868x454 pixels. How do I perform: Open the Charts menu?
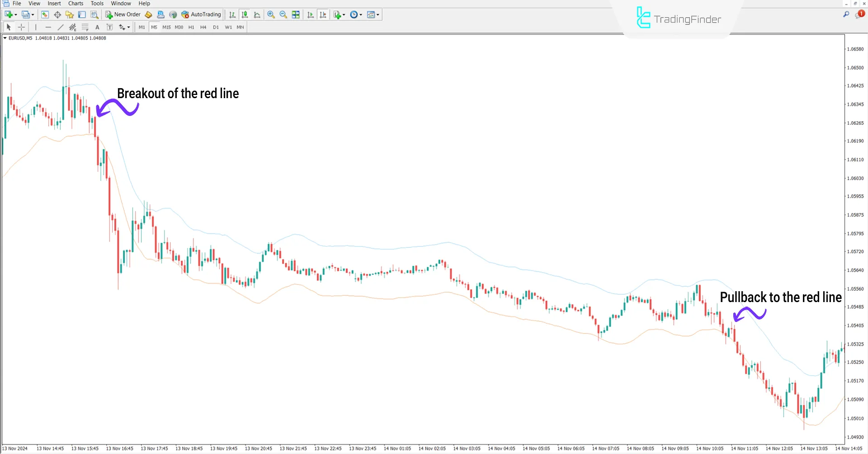coord(75,3)
